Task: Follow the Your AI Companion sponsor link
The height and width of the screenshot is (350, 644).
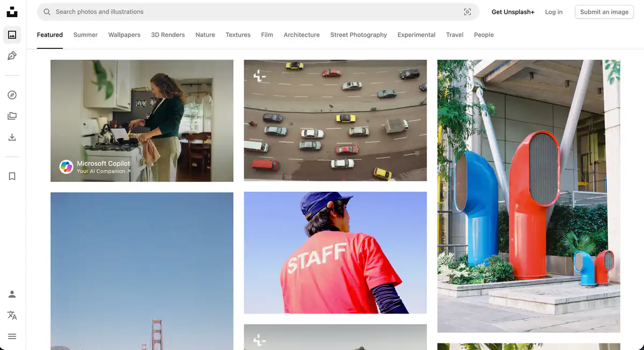Action: pyautogui.click(x=104, y=171)
